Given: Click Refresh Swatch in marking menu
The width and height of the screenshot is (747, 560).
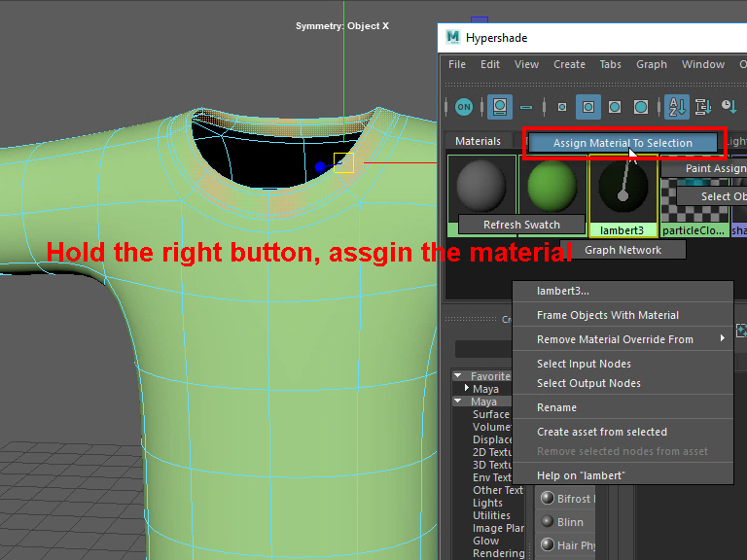Looking at the screenshot, I should (x=522, y=225).
